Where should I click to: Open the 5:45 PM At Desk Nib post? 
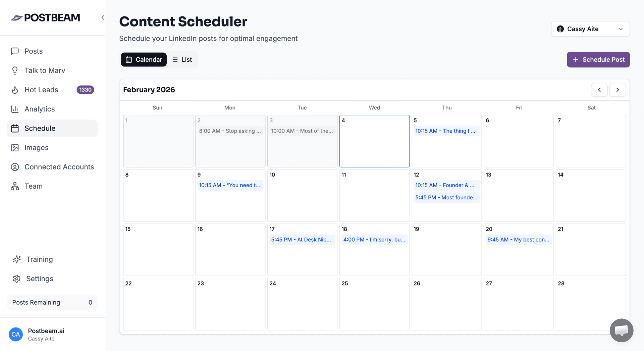tap(301, 240)
